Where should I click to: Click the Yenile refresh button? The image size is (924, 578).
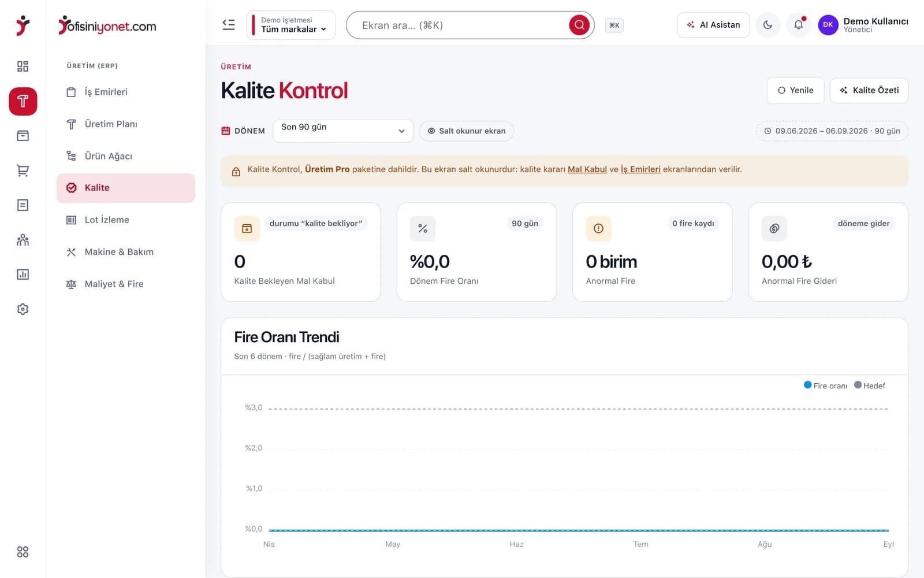click(x=795, y=90)
